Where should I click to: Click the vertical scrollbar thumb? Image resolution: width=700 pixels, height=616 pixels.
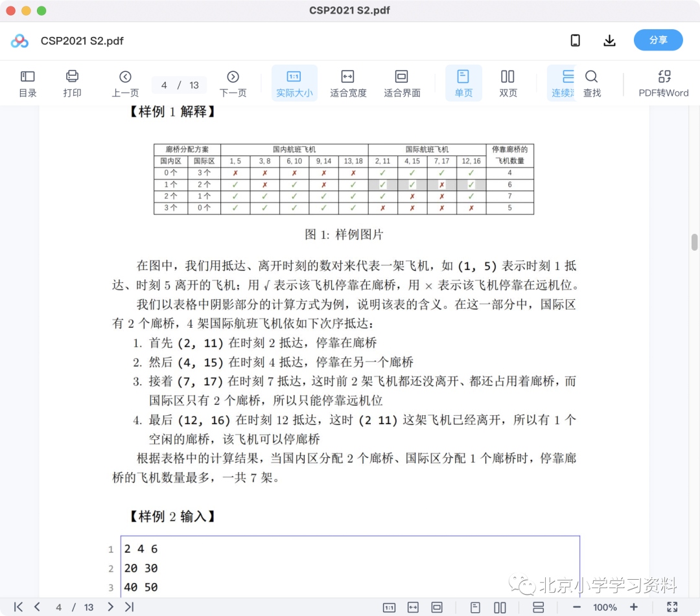pos(694,242)
